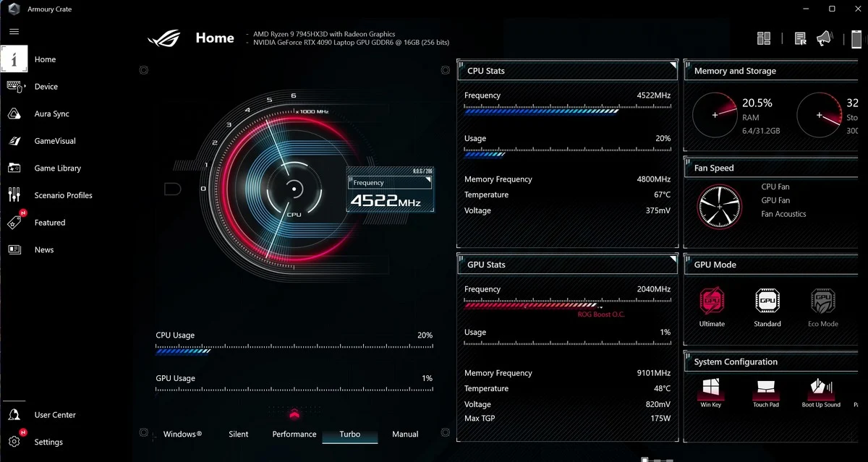
Task: Open the News page label
Action: tap(44, 249)
